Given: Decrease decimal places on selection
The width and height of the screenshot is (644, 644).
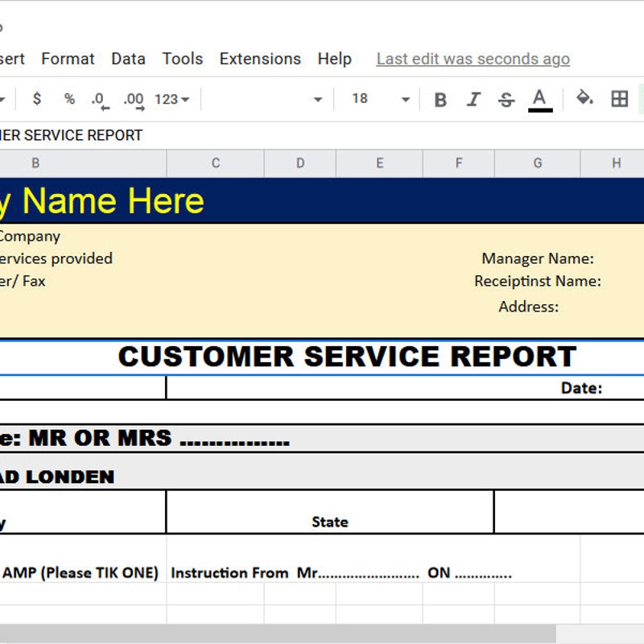Looking at the screenshot, I should [x=98, y=99].
